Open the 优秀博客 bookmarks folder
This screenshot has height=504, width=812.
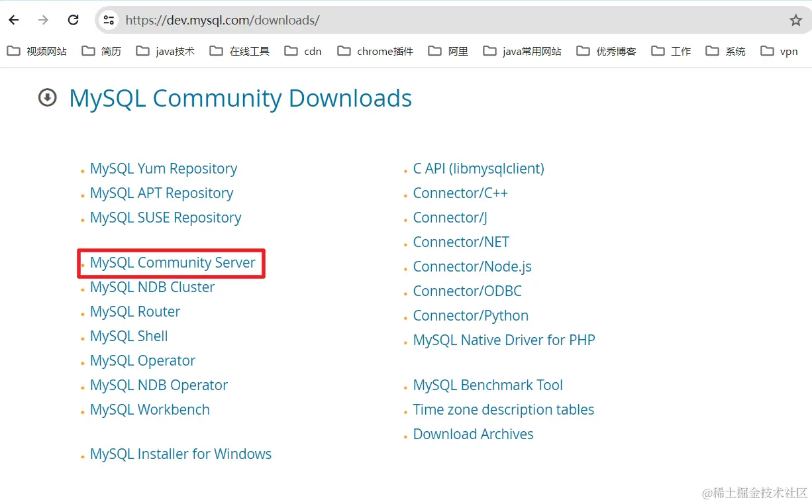(x=606, y=51)
